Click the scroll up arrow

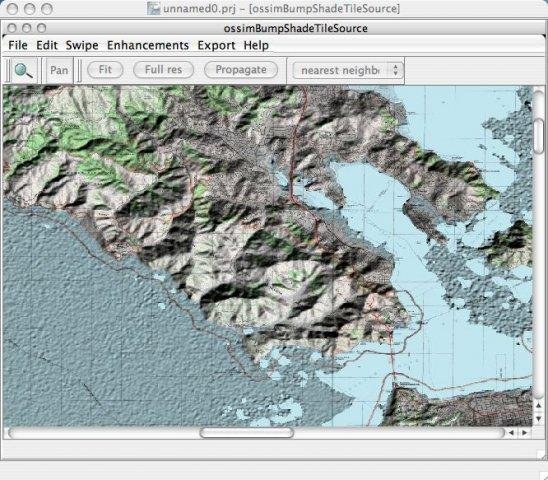539,406
